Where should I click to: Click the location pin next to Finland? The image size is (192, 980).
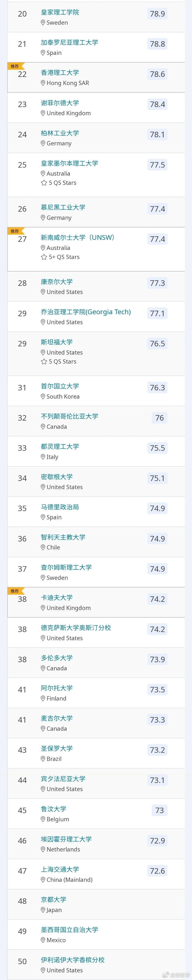(43, 699)
